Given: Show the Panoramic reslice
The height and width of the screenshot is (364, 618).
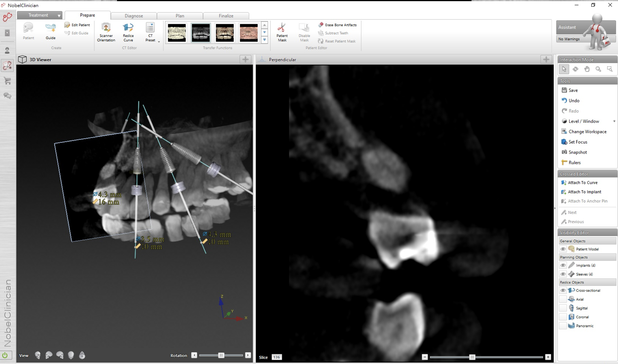Looking at the screenshot, I should pos(563,325).
